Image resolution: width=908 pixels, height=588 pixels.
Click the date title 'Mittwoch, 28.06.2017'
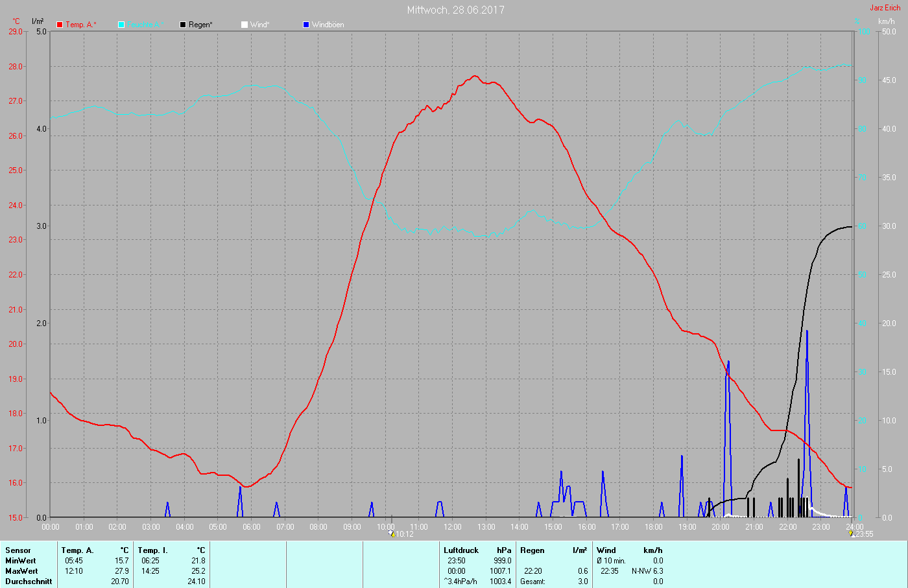coord(455,10)
